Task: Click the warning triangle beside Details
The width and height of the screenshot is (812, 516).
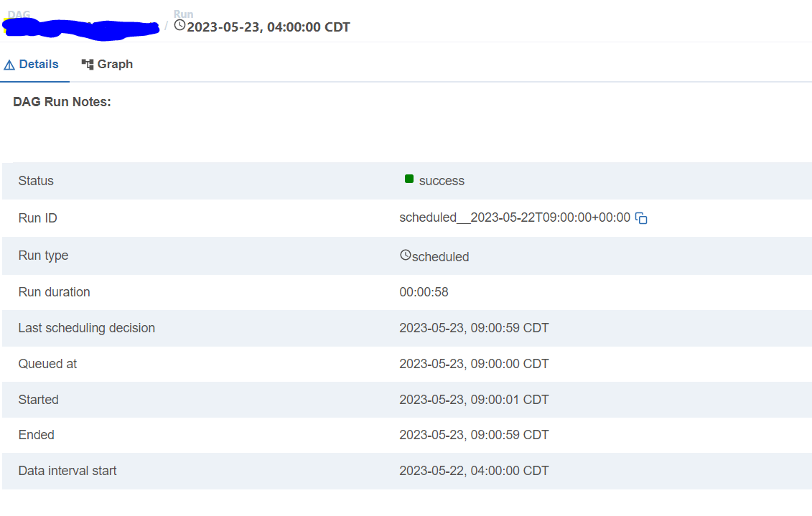Action: tap(10, 64)
